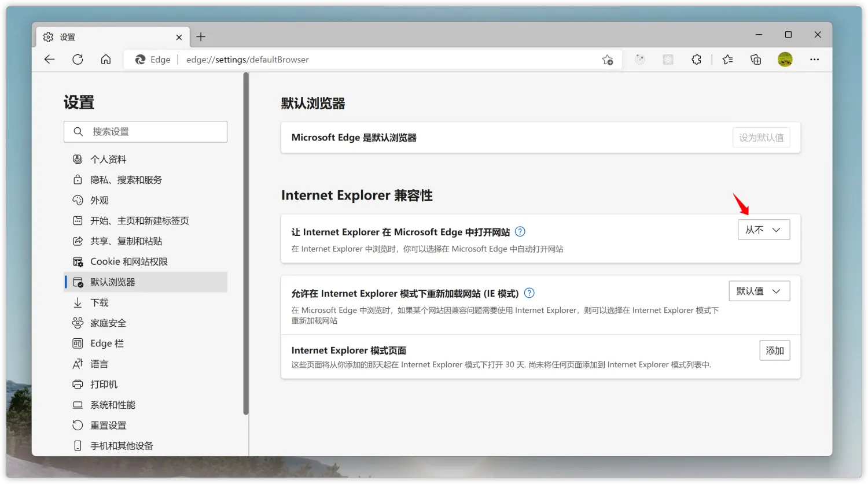This screenshot has width=868, height=484.
Task: Click the sidebar vertical scrollbar
Action: (246, 243)
